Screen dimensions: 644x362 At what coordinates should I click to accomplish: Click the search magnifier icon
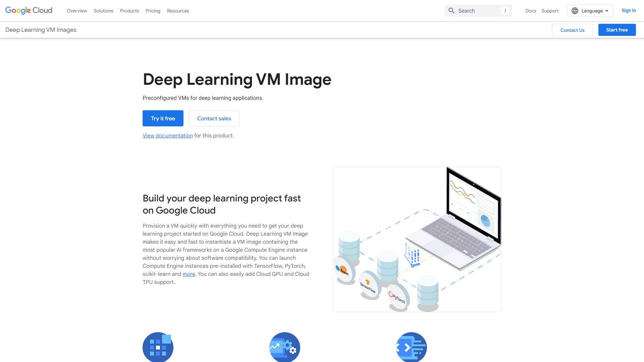451,11
